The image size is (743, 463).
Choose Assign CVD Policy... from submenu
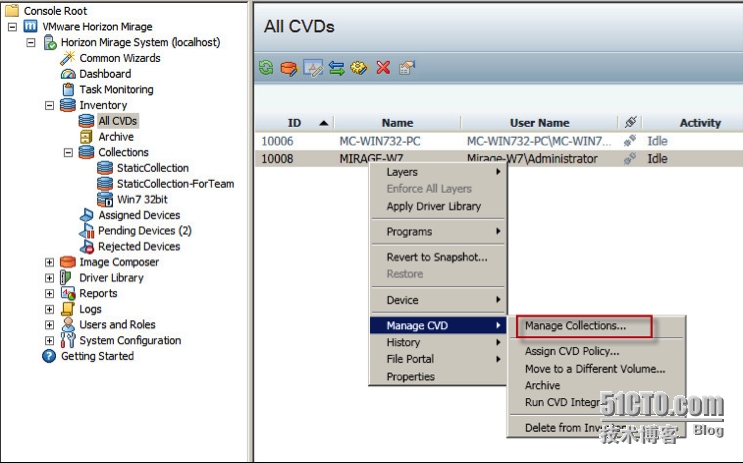pos(596,351)
